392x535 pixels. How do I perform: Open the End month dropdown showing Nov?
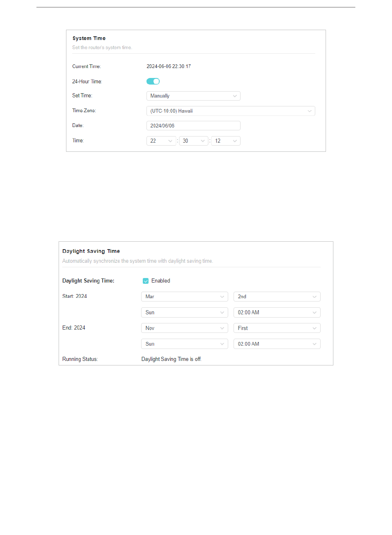(x=184, y=328)
